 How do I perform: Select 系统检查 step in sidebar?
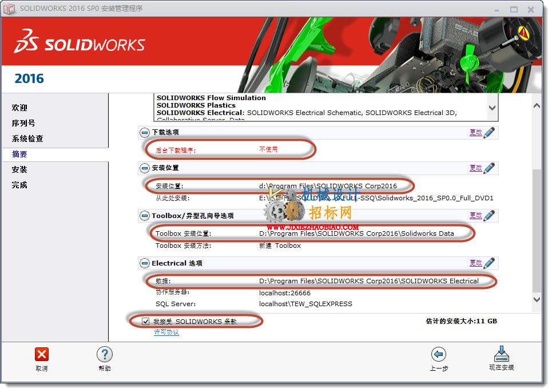pos(27,138)
